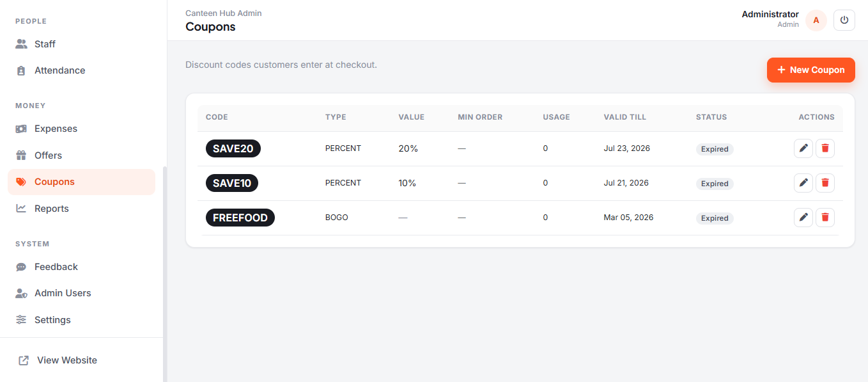Click the SAVE20 code badge

233,148
